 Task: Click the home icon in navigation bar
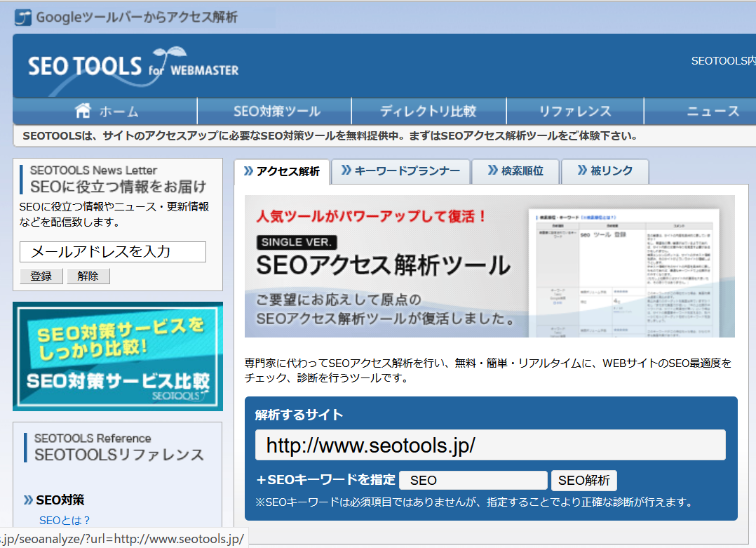click(x=83, y=110)
